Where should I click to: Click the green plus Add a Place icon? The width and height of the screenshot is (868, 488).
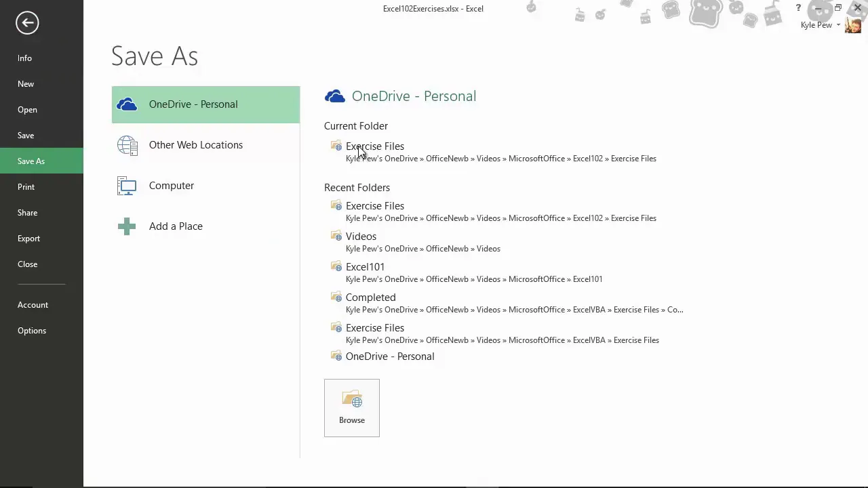(x=127, y=226)
